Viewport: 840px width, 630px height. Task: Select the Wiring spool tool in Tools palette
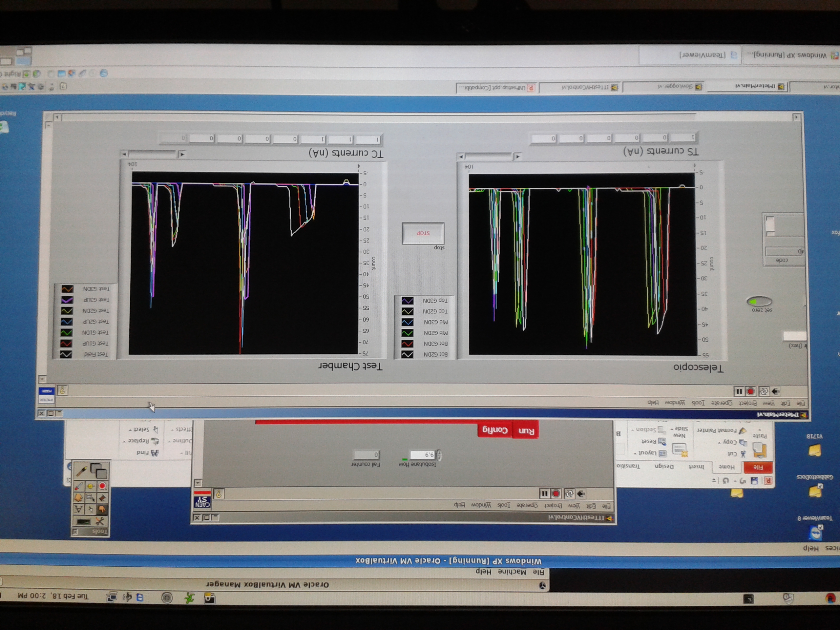[102, 497]
